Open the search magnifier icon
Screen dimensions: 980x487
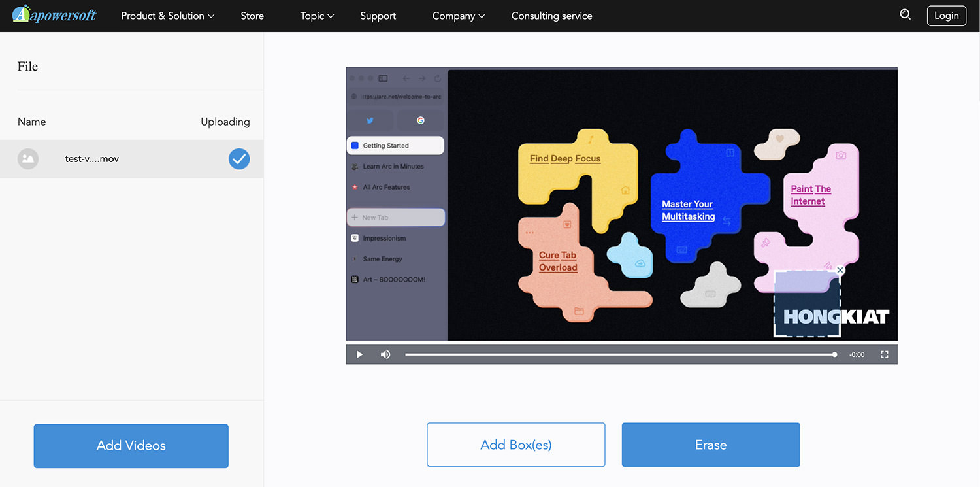905,14
